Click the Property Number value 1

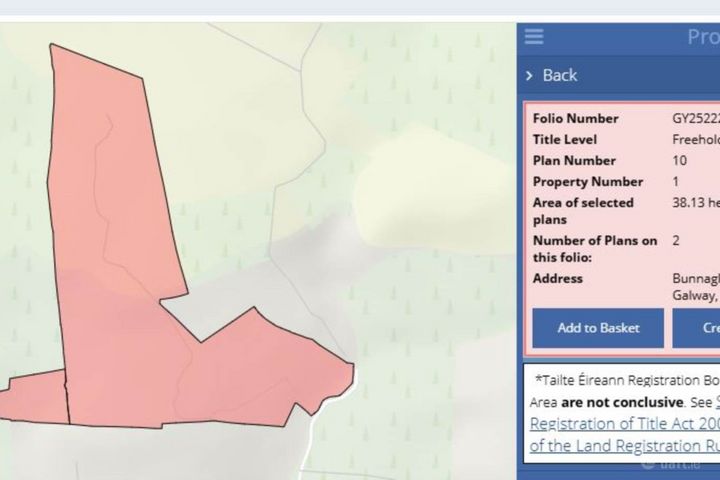(676, 182)
